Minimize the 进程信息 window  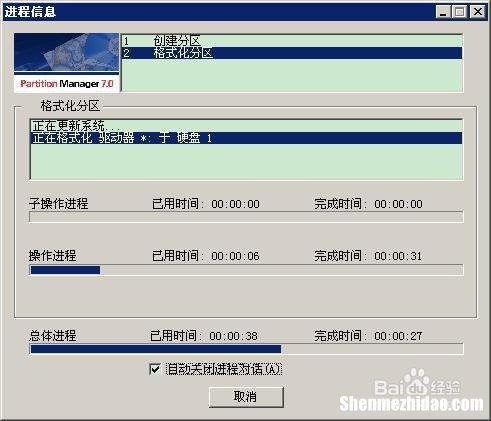(x=443, y=12)
